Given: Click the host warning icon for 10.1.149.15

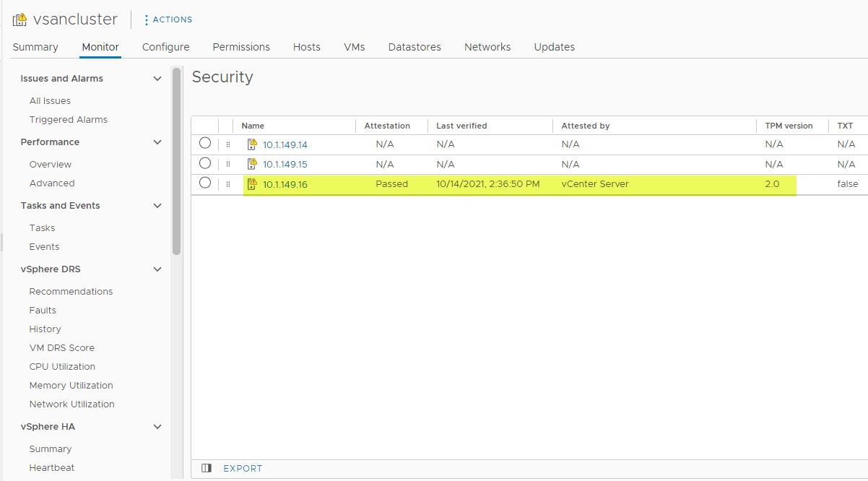Looking at the screenshot, I should [x=252, y=164].
